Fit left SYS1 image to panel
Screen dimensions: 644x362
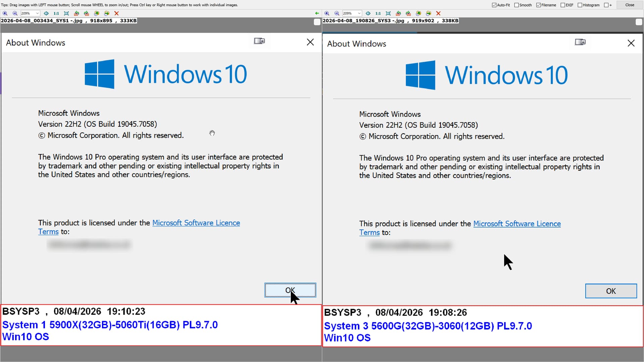click(x=46, y=13)
